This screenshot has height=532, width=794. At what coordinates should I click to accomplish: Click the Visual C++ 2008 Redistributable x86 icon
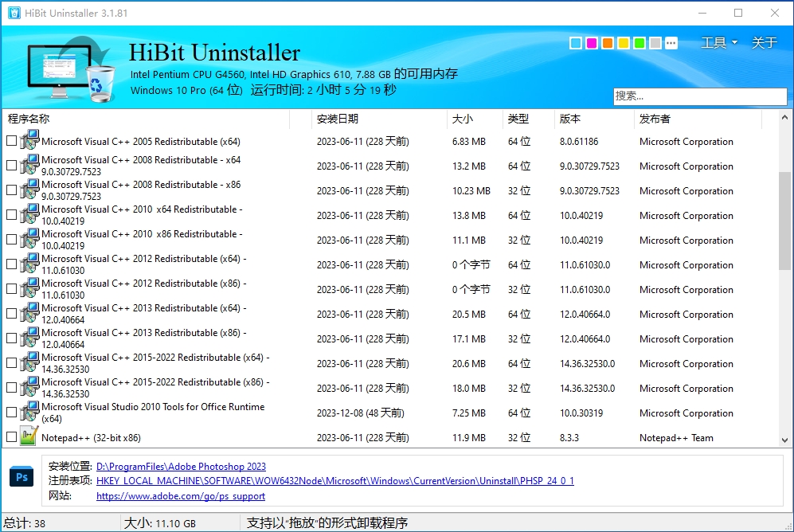29,190
